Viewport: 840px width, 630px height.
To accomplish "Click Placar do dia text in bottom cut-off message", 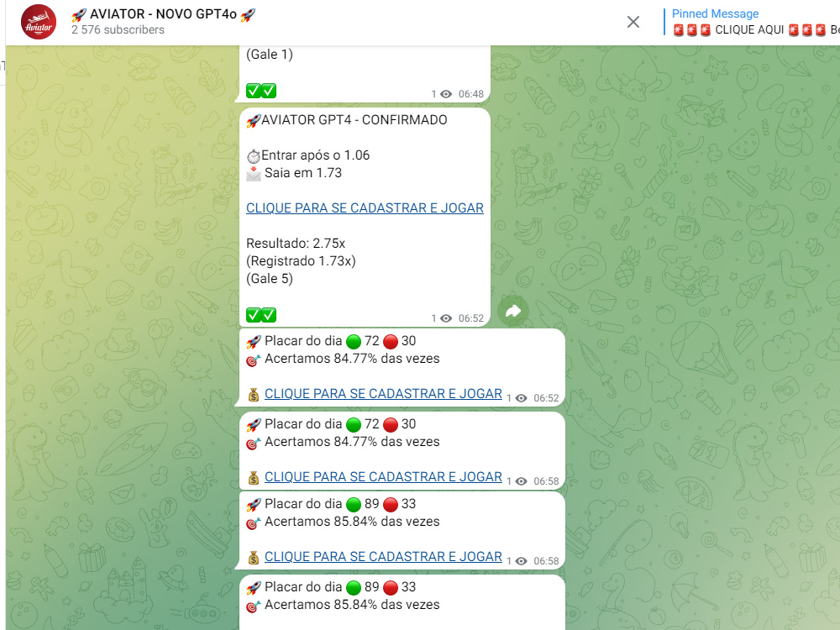I will tap(303, 586).
